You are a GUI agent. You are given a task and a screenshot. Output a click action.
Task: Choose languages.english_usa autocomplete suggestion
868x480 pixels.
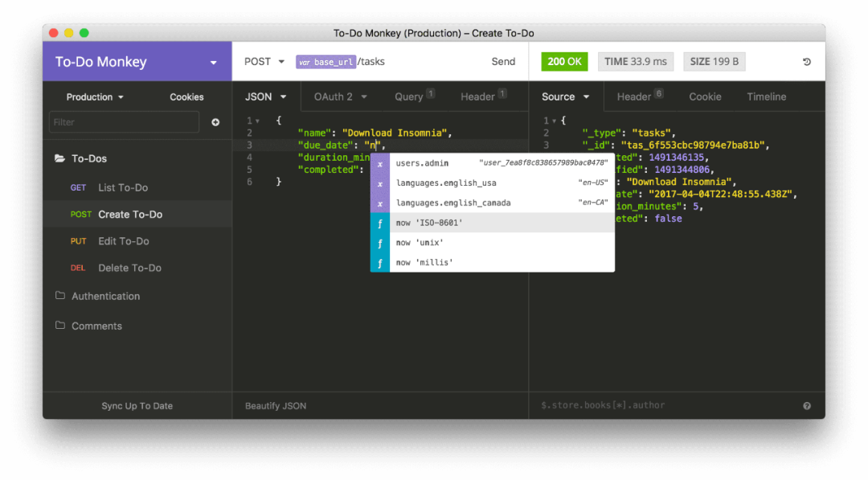[492, 183]
